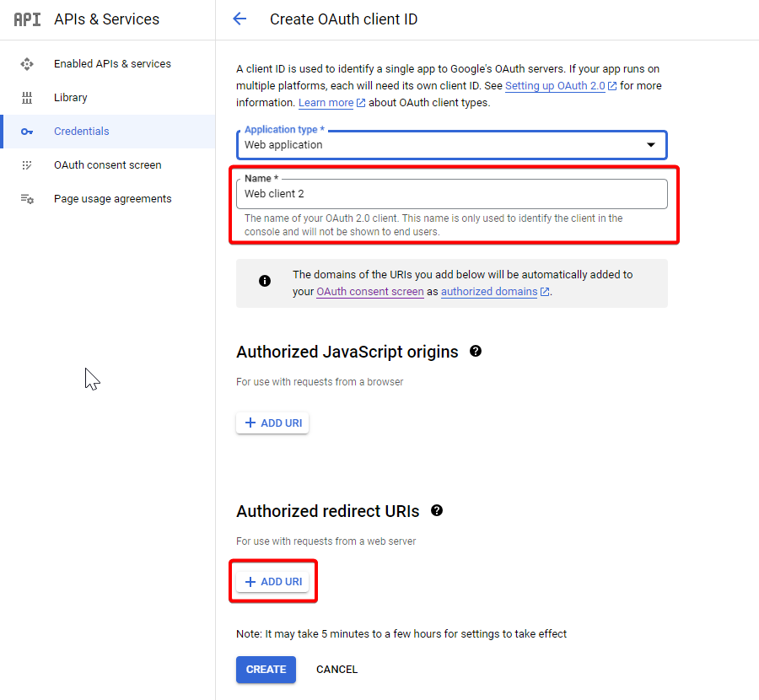Click the APIs & Services title
The height and width of the screenshot is (700, 759).
tap(106, 19)
